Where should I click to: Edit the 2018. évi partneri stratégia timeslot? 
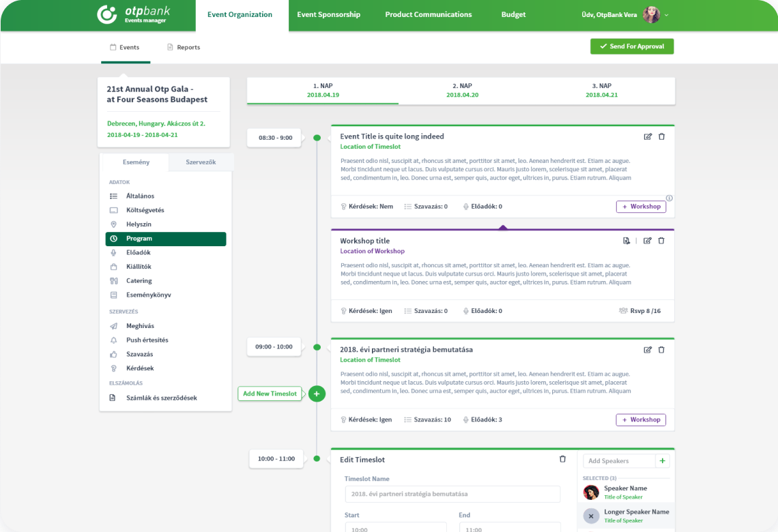click(x=648, y=350)
